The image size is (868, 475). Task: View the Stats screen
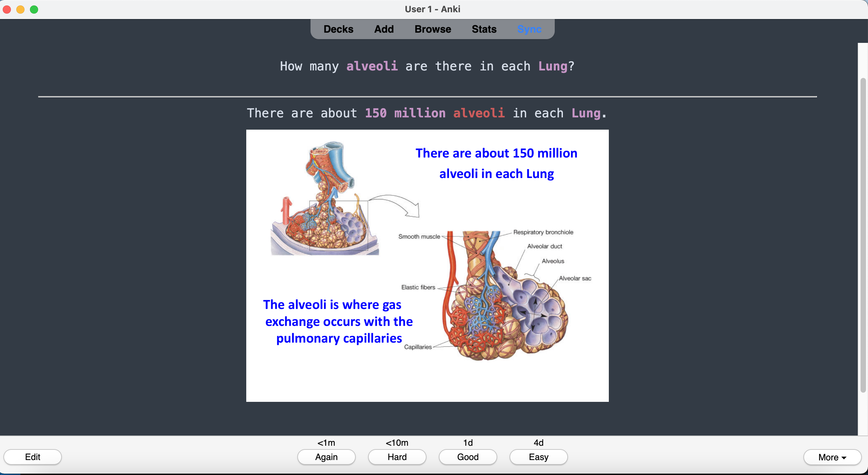484,30
